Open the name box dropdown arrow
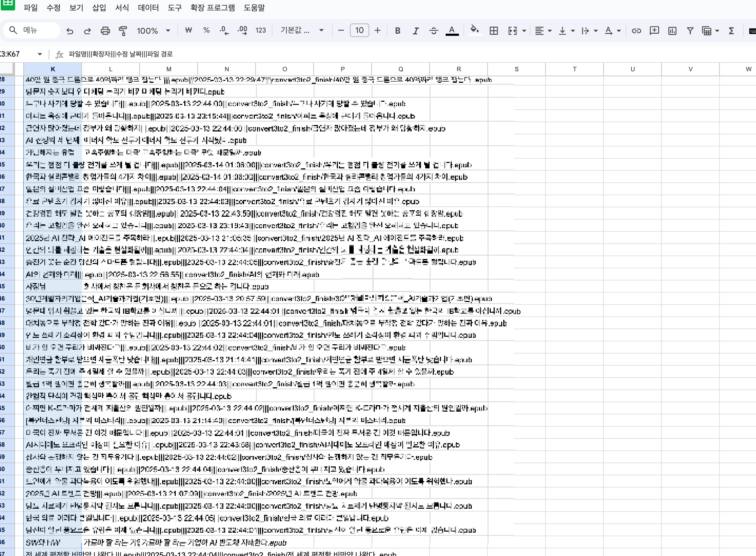756x556 pixels. pos(40,54)
